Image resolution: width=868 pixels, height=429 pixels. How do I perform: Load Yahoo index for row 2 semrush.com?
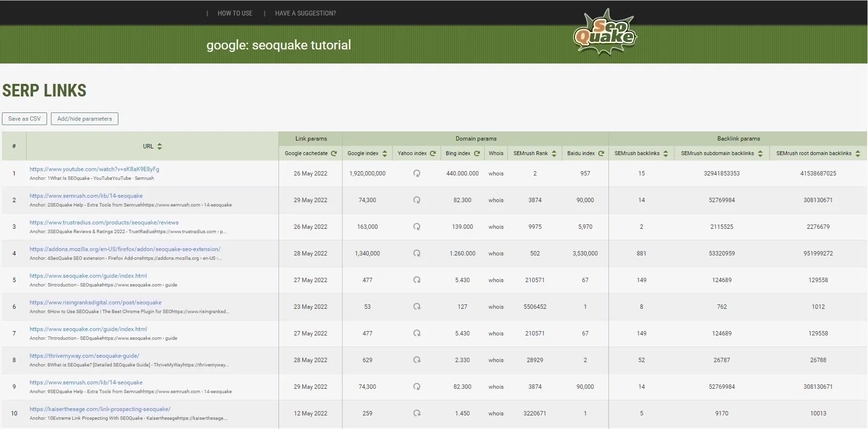[x=416, y=200]
